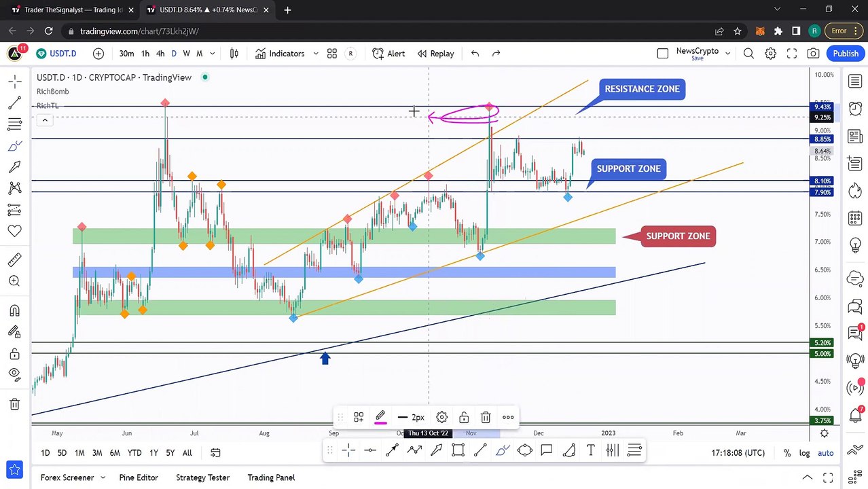The height and width of the screenshot is (489, 868).
Task: Select the 1Y date range
Action: point(153,453)
